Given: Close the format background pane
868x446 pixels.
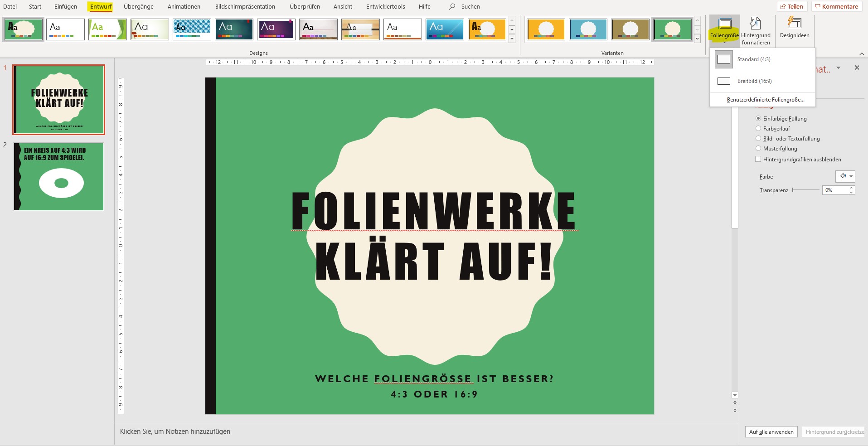Looking at the screenshot, I should tap(857, 68).
